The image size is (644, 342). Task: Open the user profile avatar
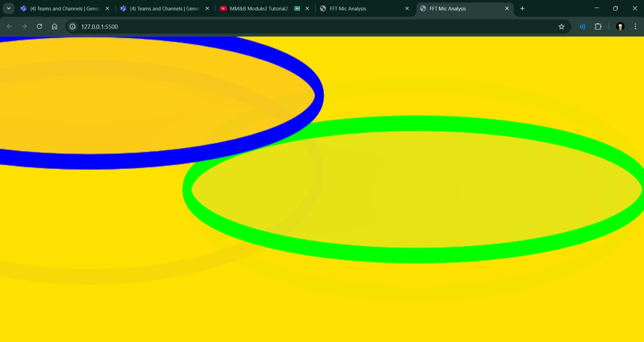620,27
